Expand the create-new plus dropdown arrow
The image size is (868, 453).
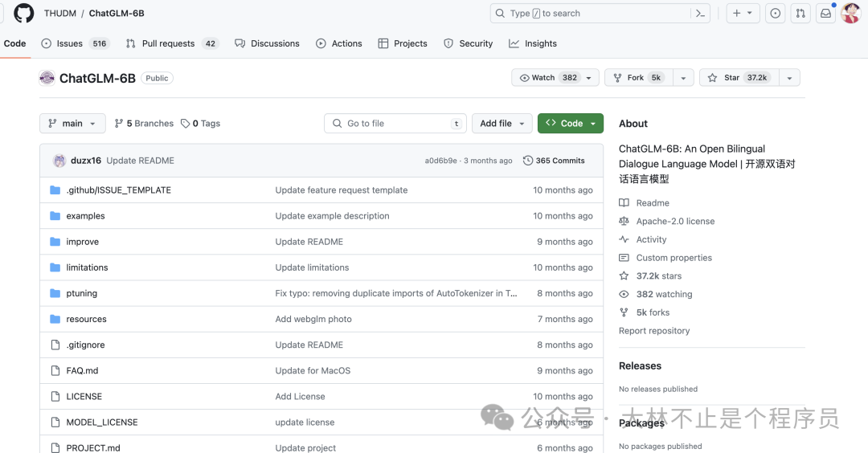click(750, 14)
